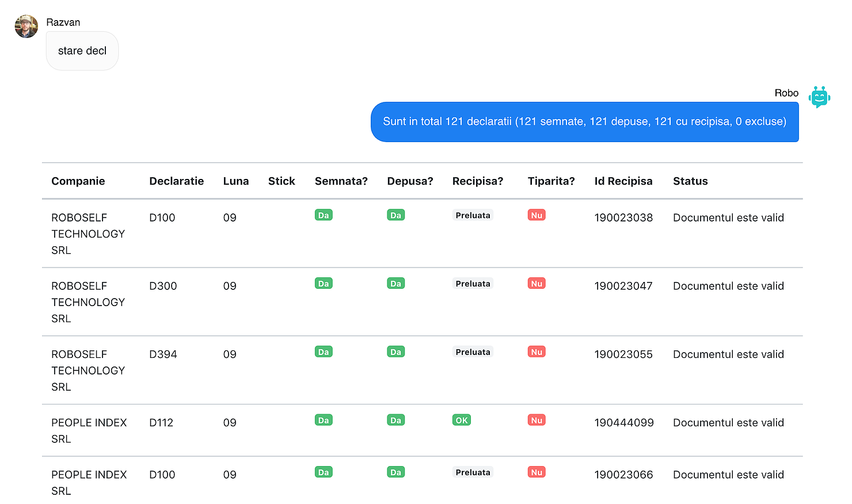
Task: Click 'Documentul este valid' in D394 row
Action: click(728, 354)
